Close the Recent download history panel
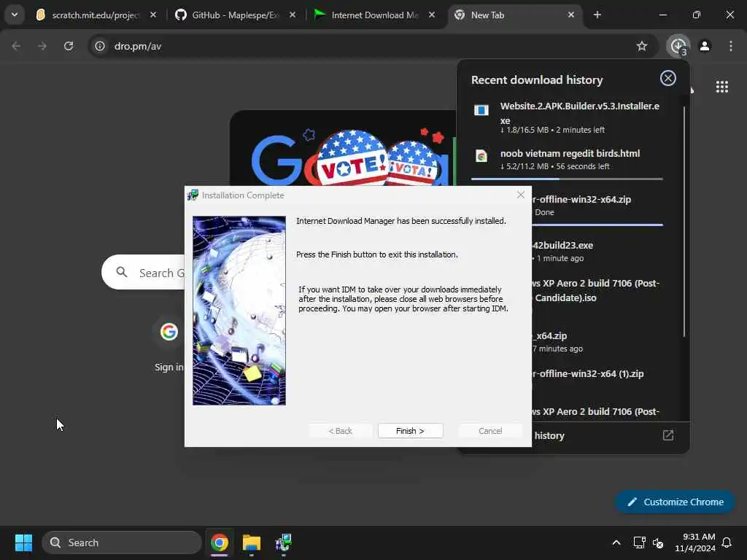Screen dimensions: 747x560 [x=668, y=78]
